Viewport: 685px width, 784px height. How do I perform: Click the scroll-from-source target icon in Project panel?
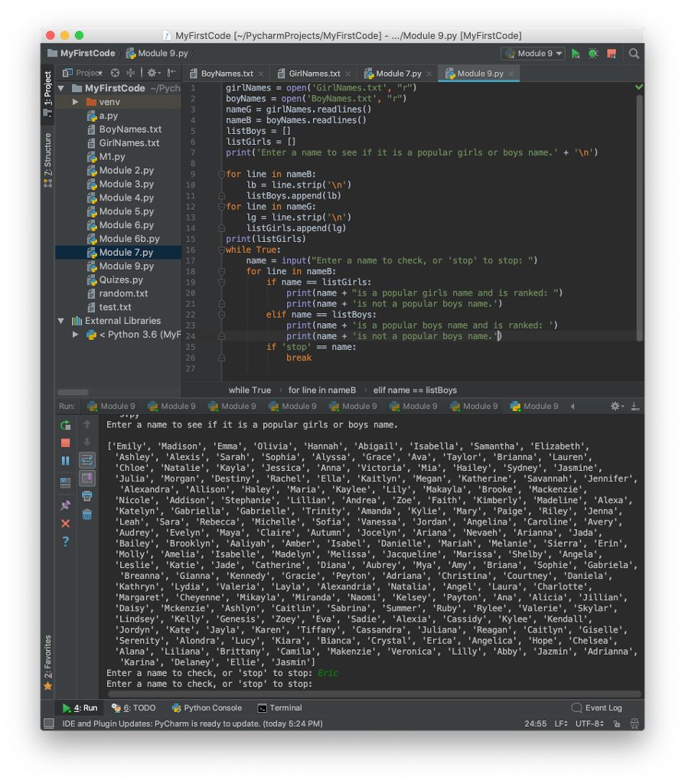click(115, 73)
